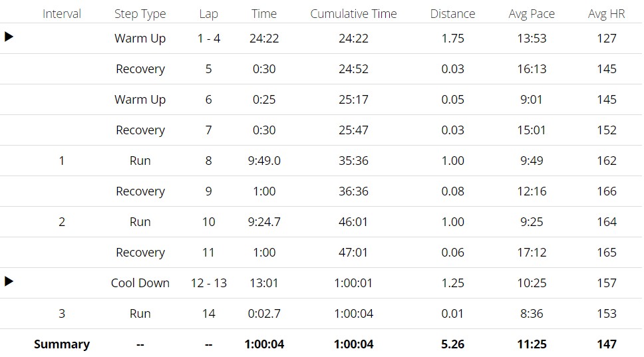Image resolution: width=644 pixels, height=357 pixels.
Task: Click the Interval column header
Action: 62,14
